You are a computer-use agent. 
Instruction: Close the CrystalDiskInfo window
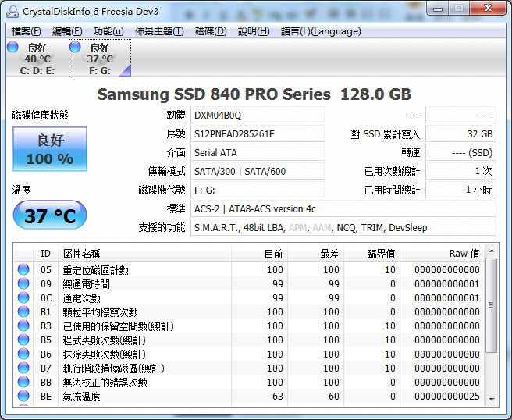point(488,8)
